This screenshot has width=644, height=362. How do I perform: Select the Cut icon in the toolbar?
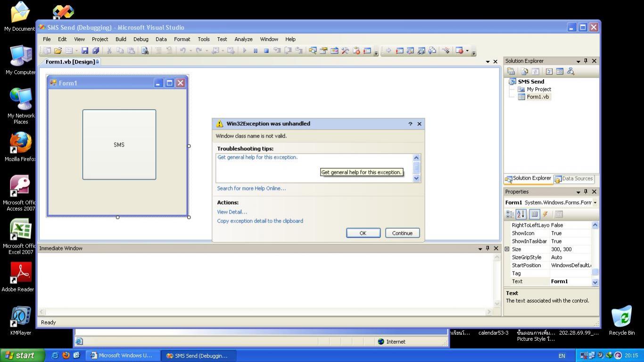tap(109, 50)
